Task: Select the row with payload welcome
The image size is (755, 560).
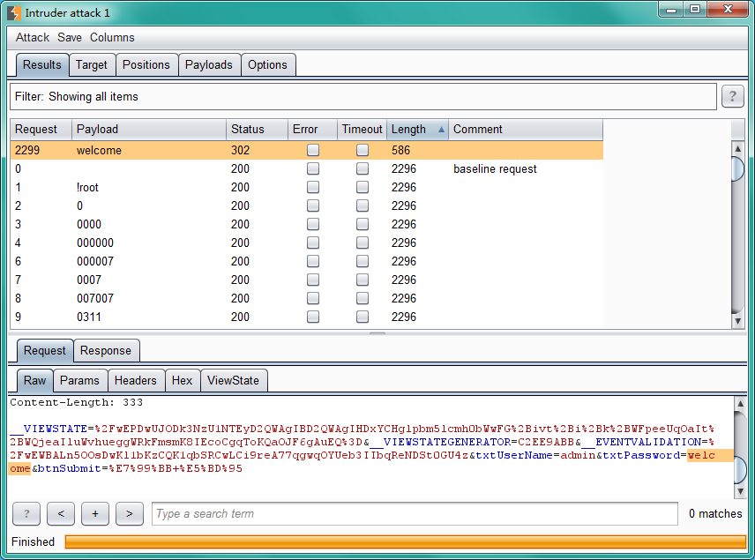Action: coord(306,150)
